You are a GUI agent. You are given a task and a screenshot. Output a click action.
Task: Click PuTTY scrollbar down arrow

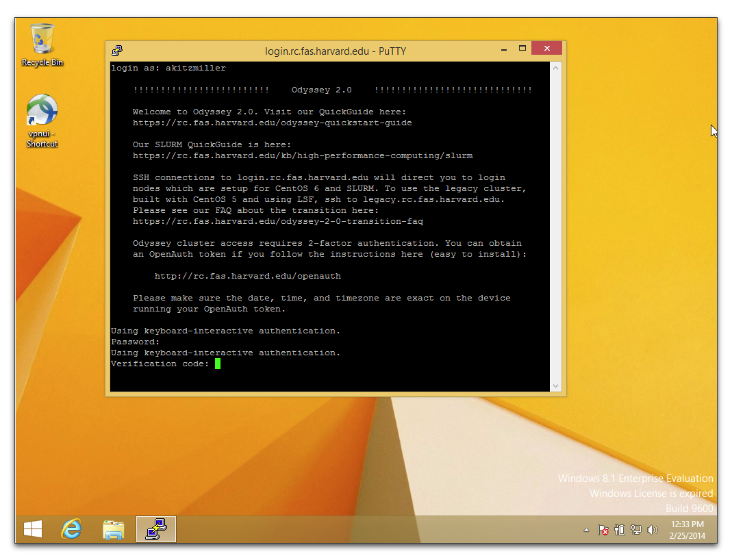pos(555,385)
